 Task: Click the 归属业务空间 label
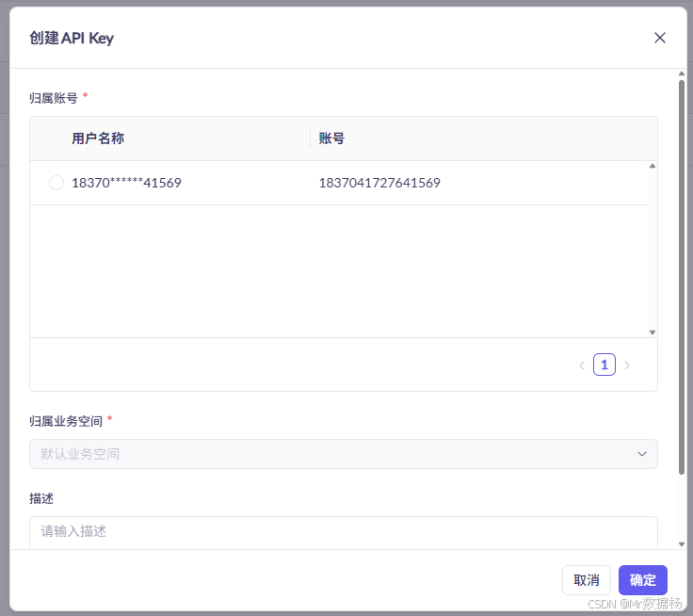coord(66,421)
